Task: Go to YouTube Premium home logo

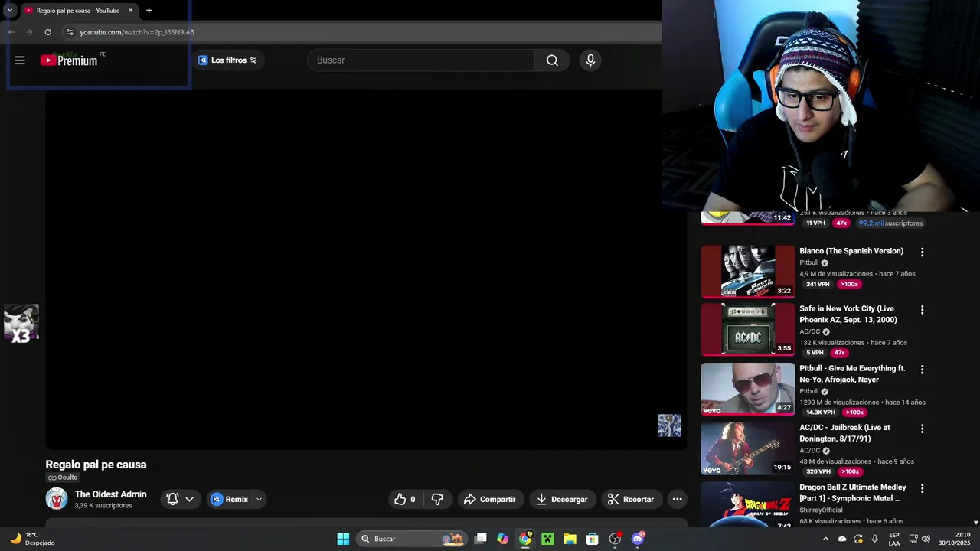Action: (69, 60)
